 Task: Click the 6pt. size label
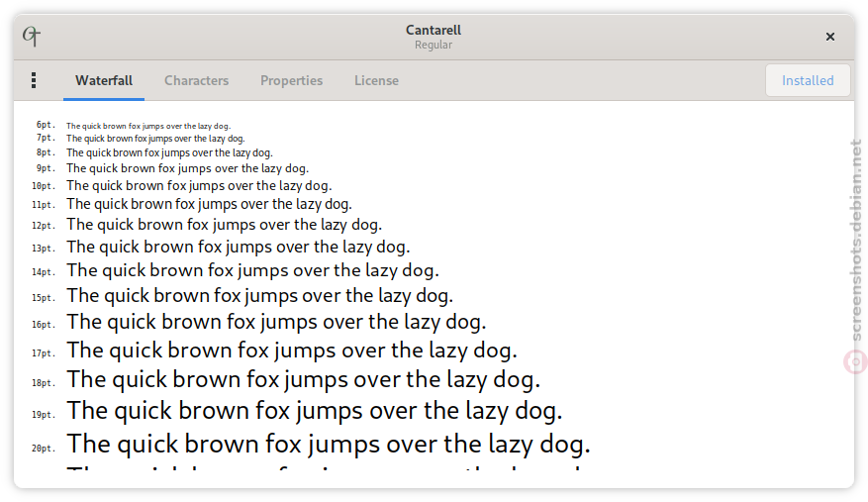(x=46, y=125)
